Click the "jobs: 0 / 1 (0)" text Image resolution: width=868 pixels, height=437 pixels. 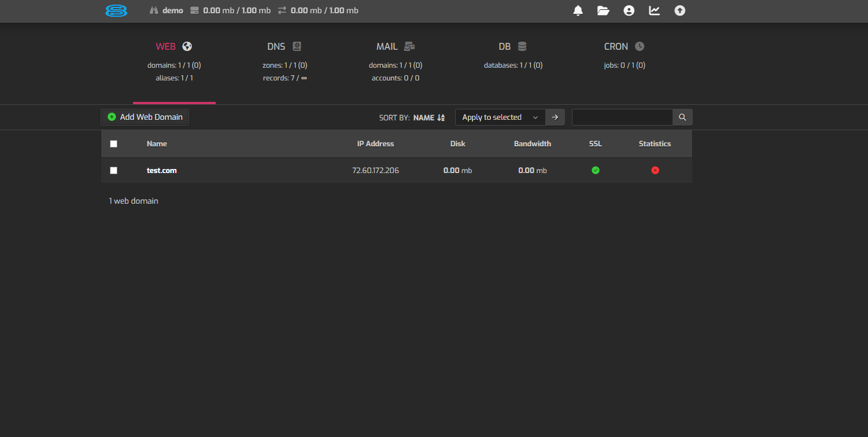coord(625,65)
